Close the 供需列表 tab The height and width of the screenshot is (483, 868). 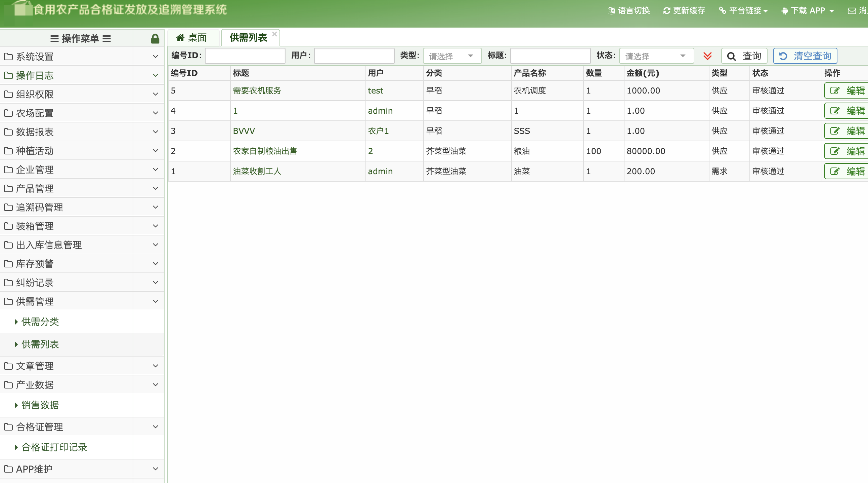click(x=275, y=34)
